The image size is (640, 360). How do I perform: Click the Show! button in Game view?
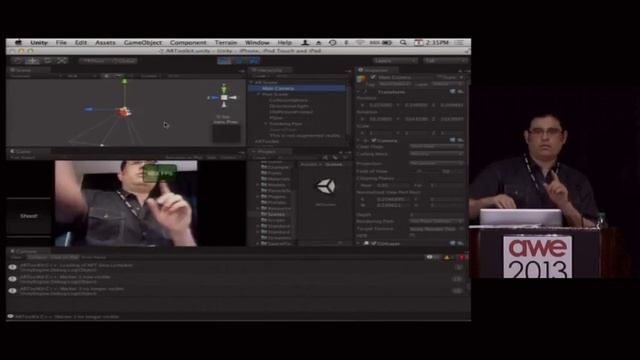pos(29,216)
